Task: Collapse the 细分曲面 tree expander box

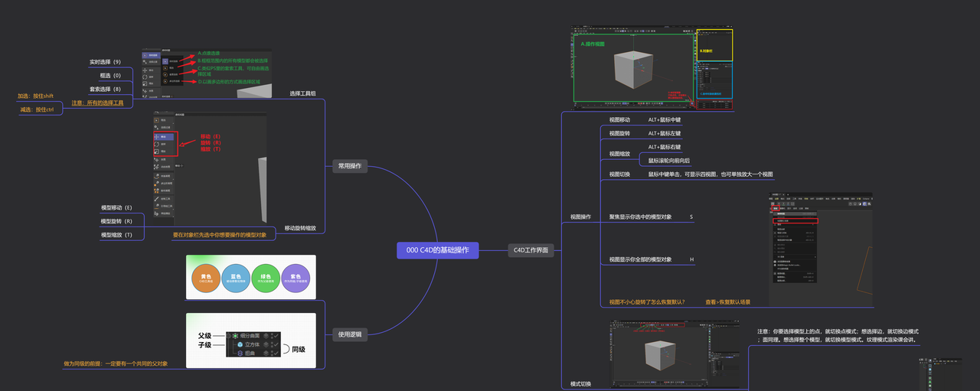Action: pyautogui.click(x=228, y=335)
